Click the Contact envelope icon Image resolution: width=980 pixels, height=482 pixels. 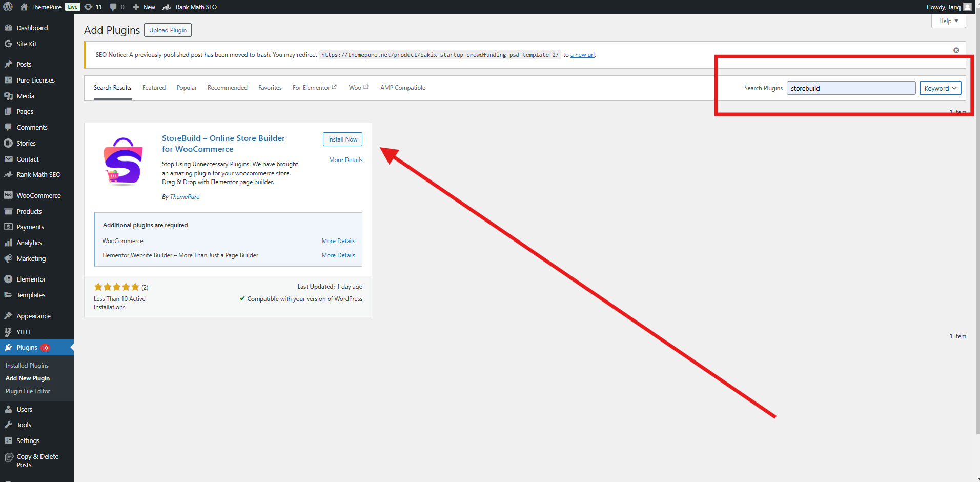tap(8, 159)
